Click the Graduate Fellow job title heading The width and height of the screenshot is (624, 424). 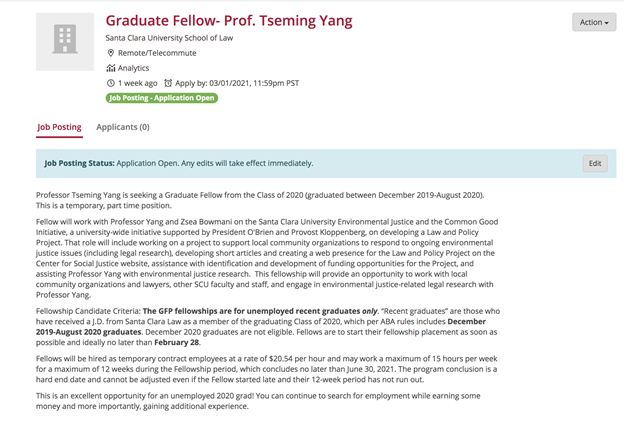coord(229,21)
